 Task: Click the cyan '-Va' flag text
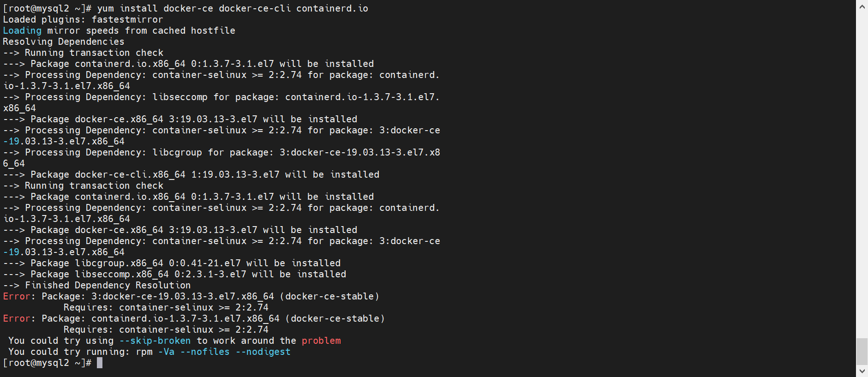pyautogui.click(x=166, y=352)
